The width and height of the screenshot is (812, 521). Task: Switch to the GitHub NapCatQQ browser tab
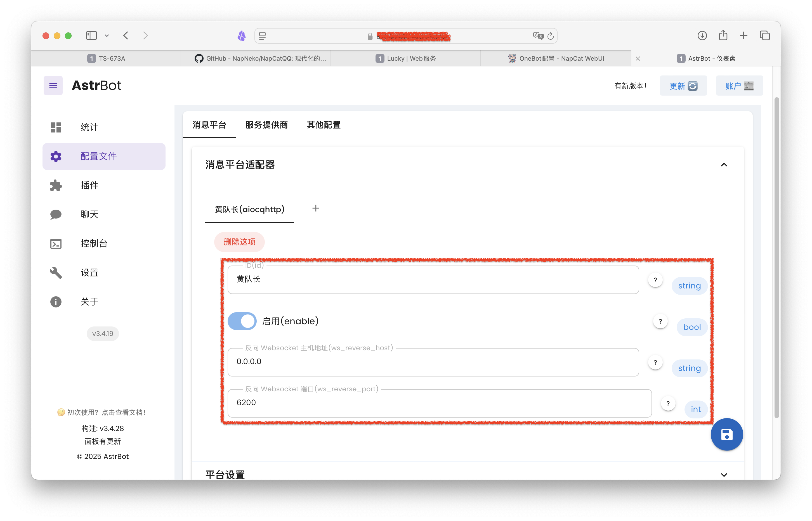(256, 58)
